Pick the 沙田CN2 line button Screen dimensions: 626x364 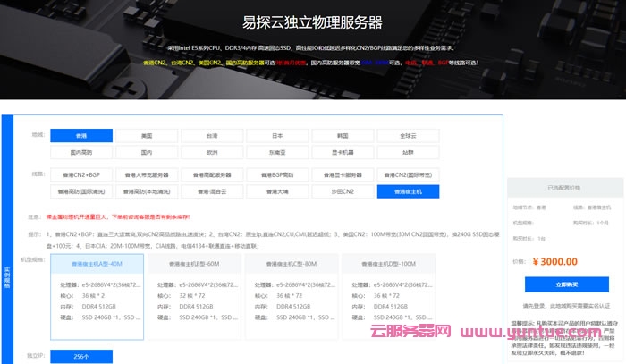[x=343, y=191]
